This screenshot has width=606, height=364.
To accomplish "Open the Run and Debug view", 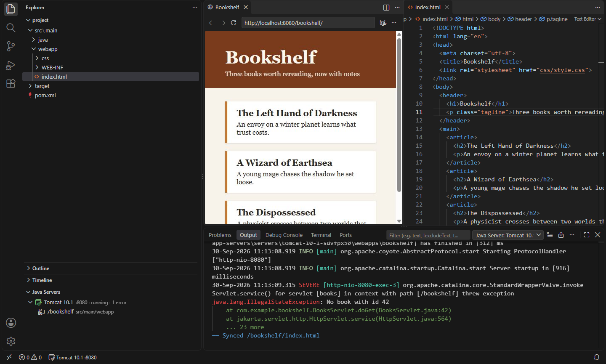I will (x=11, y=65).
